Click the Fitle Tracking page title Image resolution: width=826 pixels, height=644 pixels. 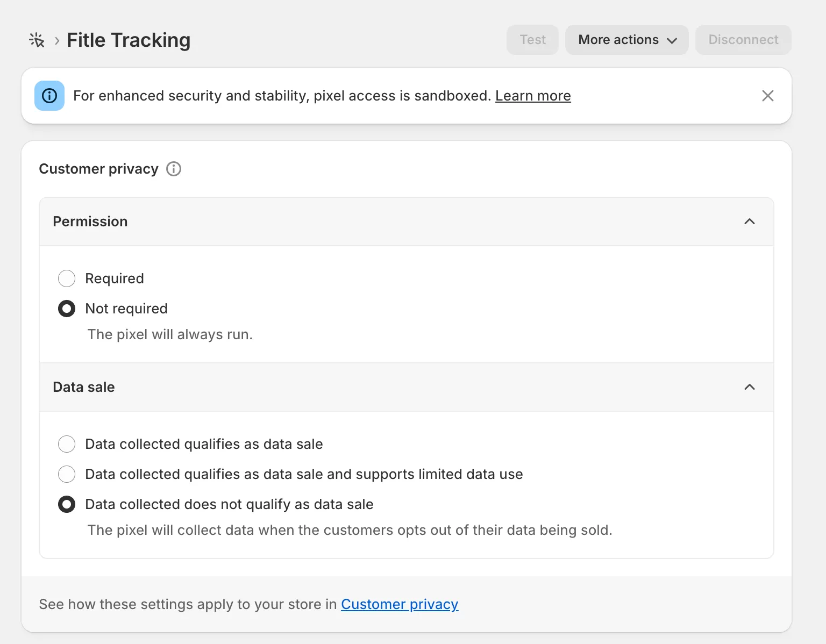point(129,40)
